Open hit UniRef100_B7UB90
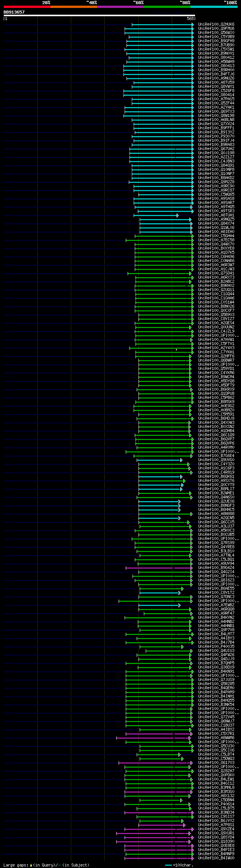 click(216, 45)
